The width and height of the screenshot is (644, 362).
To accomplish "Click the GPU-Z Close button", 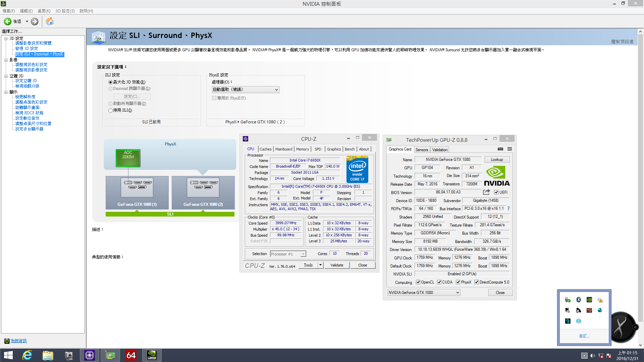I will (x=500, y=293).
